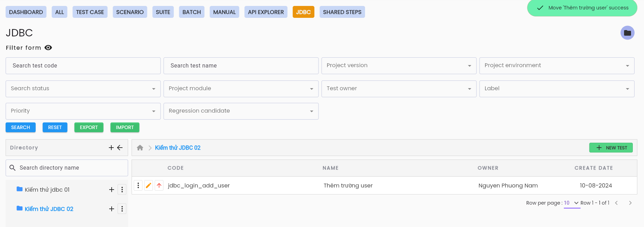Open the row menu for jdbc_login_add_user
Image resolution: width=644 pixels, height=227 pixels.
[138, 185]
